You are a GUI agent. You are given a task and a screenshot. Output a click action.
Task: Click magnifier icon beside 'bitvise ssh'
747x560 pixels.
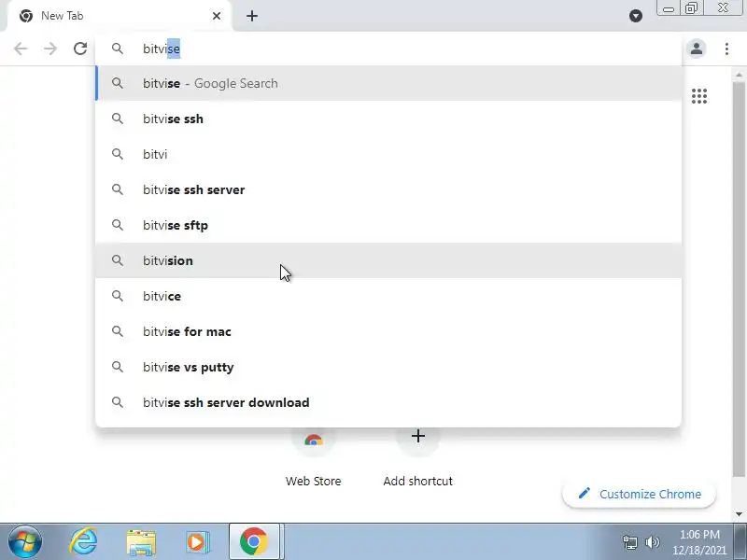(x=118, y=119)
